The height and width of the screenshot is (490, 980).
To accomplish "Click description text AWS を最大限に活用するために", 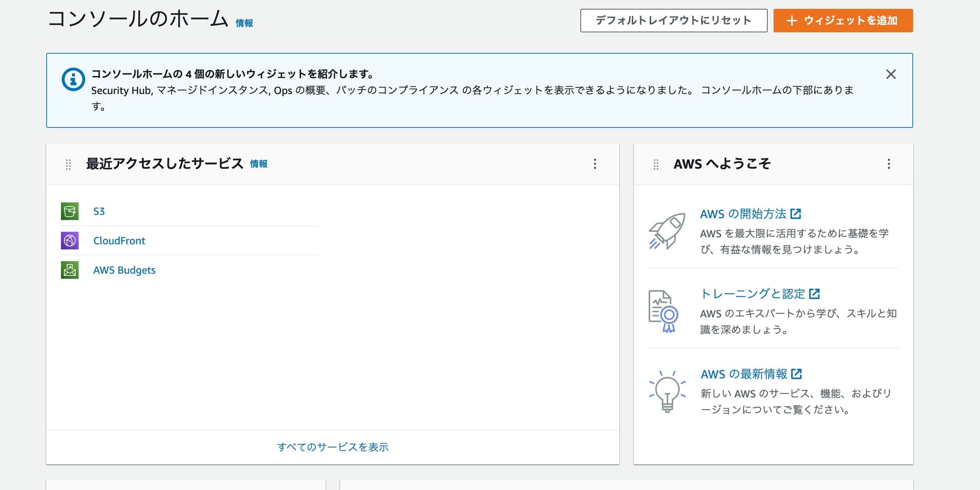I will (x=795, y=241).
